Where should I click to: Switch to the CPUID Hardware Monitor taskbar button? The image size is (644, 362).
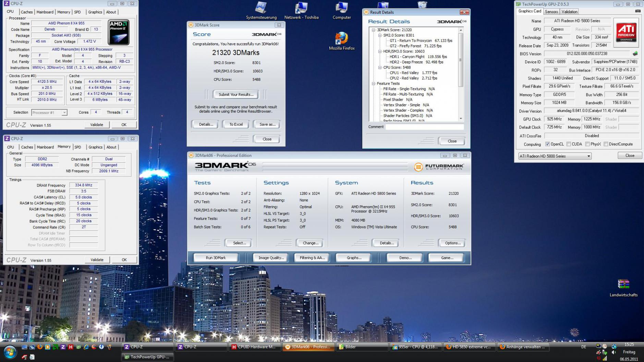point(255,347)
